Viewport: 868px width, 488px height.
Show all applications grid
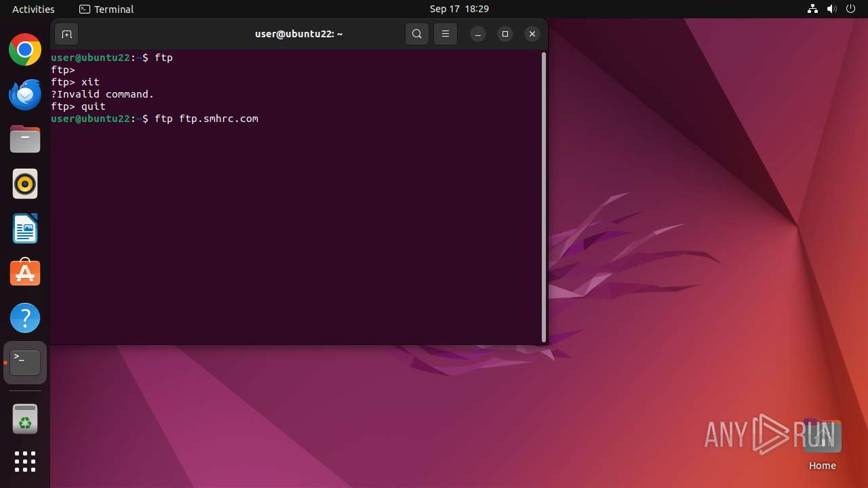click(x=25, y=462)
